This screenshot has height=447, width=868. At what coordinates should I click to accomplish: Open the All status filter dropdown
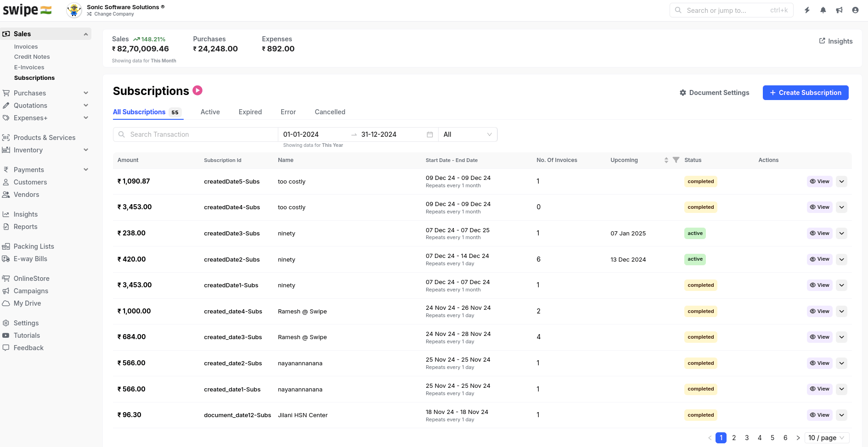click(468, 134)
